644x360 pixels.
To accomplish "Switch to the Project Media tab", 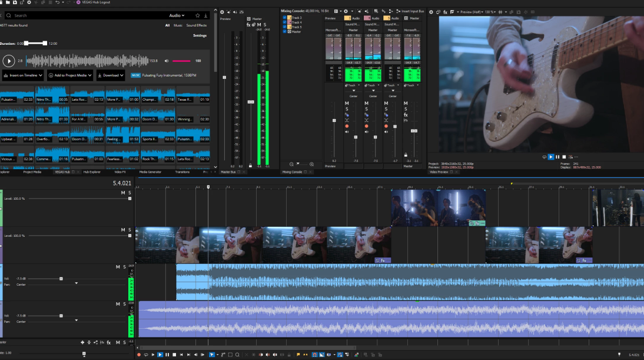I will click(32, 172).
